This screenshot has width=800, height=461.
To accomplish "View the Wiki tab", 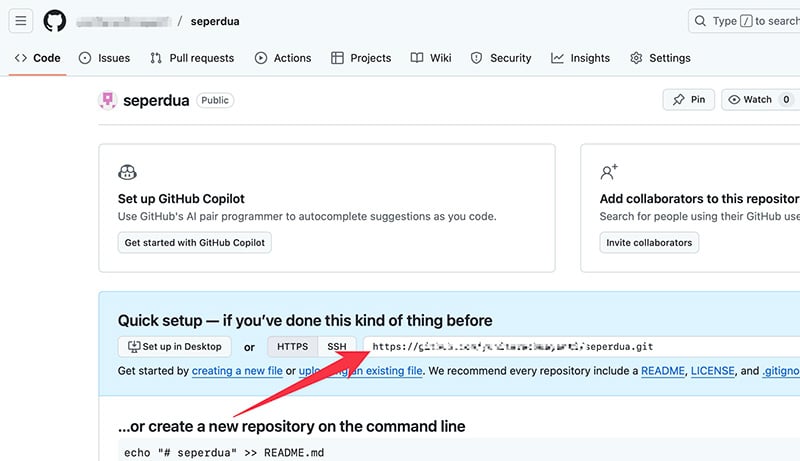I will point(431,58).
